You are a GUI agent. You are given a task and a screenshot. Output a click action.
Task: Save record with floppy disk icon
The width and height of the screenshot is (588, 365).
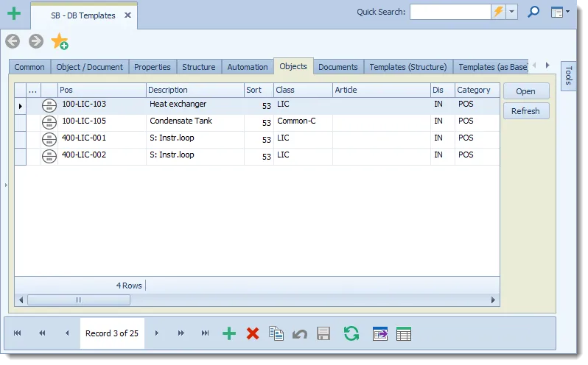coord(323,333)
